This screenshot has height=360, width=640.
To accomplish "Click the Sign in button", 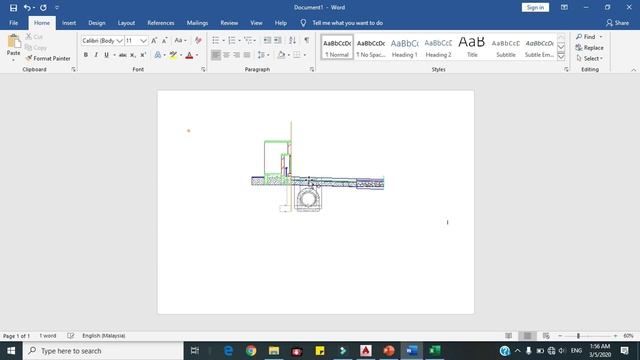I will click(535, 7).
